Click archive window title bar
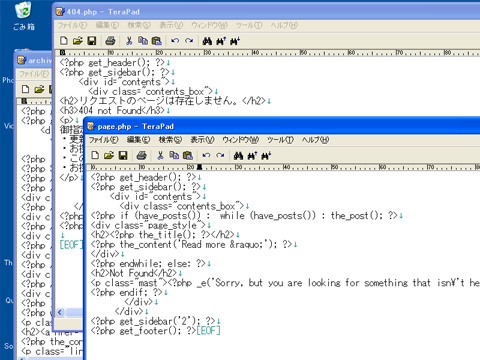The width and height of the screenshot is (480, 360). pyautogui.click(x=34, y=60)
